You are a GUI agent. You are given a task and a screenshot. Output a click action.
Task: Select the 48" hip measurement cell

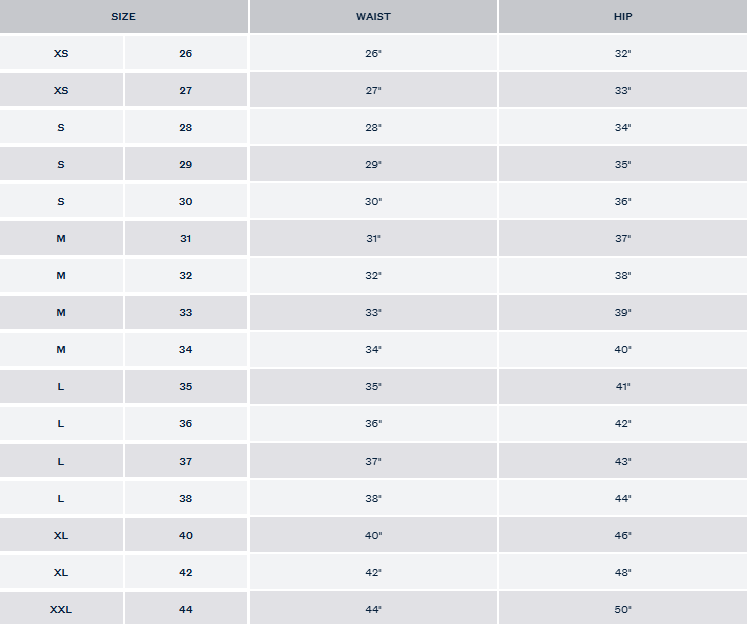click(x=622, y=572)
